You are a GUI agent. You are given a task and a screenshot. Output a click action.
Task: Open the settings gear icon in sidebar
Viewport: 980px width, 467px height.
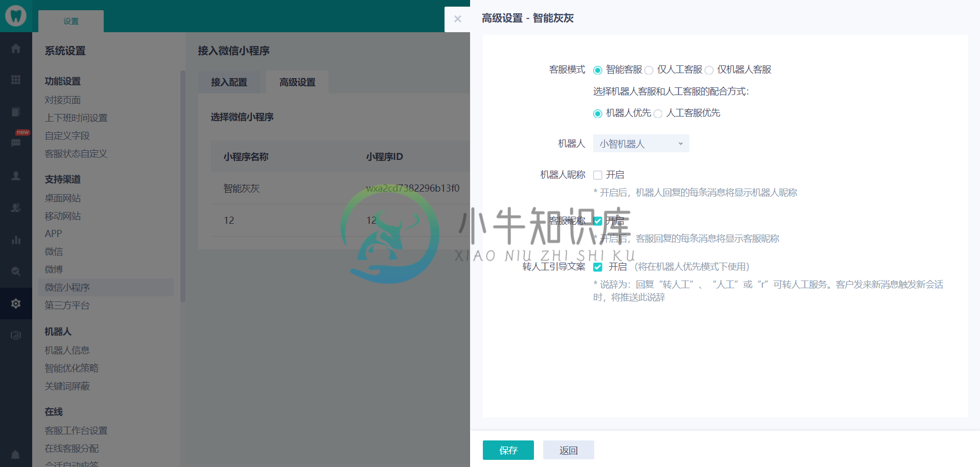point(16,303)
